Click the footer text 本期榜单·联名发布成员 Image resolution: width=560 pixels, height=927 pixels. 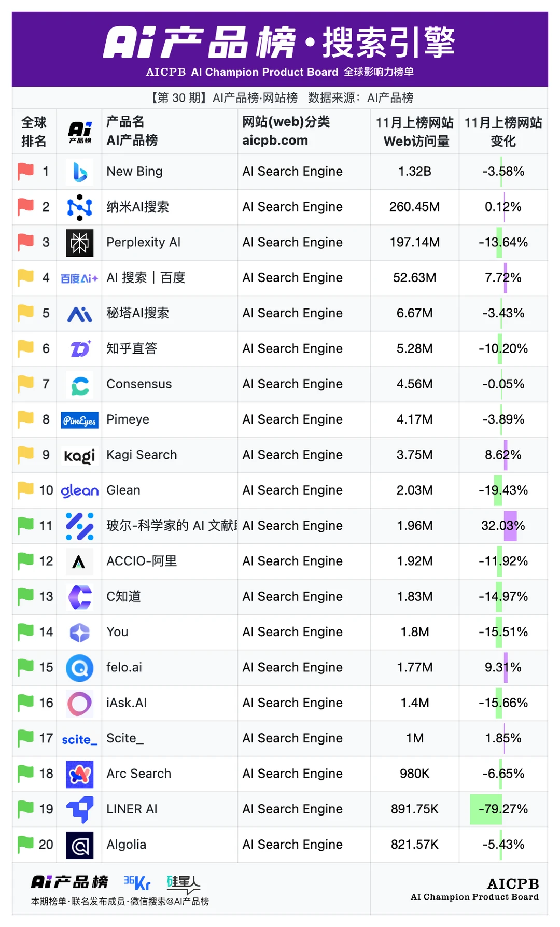click(x=78, y=902)
